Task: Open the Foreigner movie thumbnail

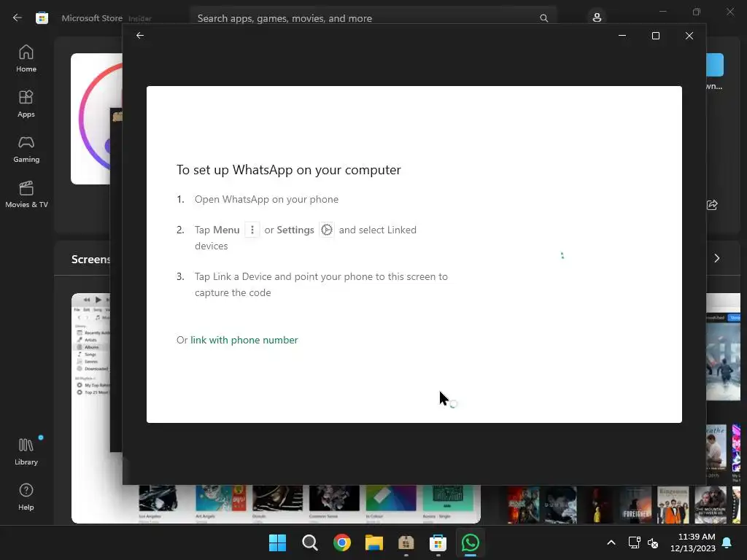Action: point(635,505)
